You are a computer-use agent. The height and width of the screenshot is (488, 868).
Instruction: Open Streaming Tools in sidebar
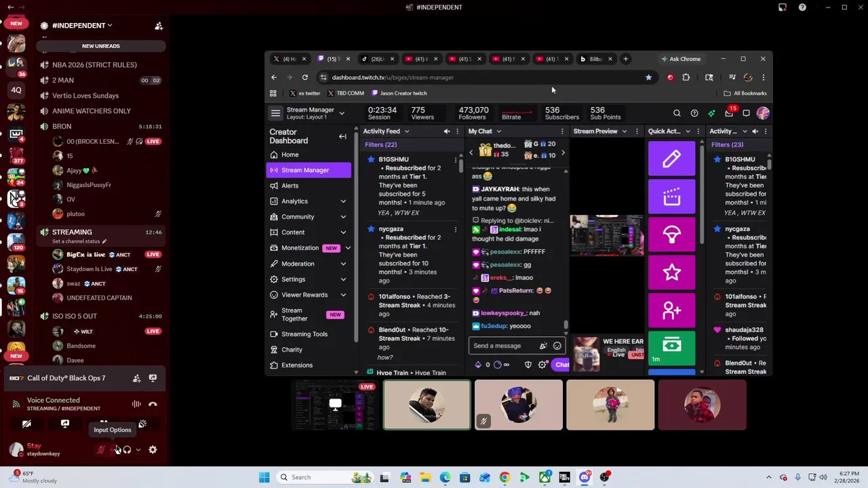click(x=309, y=334)
